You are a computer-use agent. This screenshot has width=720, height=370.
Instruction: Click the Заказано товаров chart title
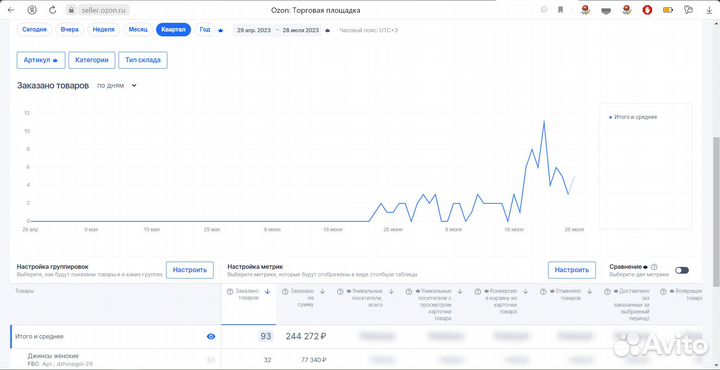click(53, 85)
